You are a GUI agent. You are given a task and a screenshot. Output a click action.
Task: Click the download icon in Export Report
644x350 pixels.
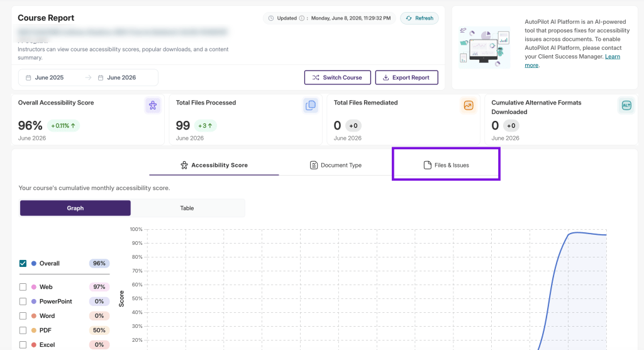[386, 77]
